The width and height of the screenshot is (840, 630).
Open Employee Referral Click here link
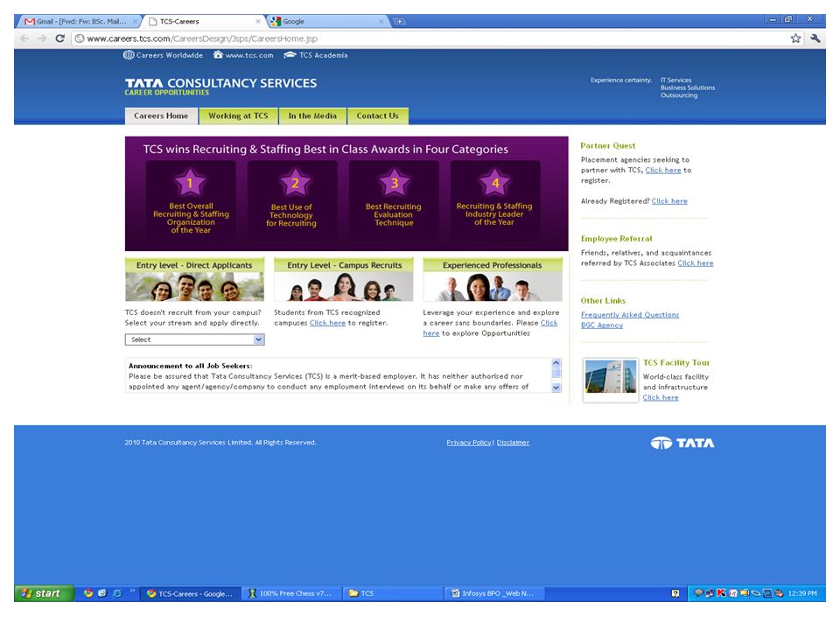[x=695, y=263]
